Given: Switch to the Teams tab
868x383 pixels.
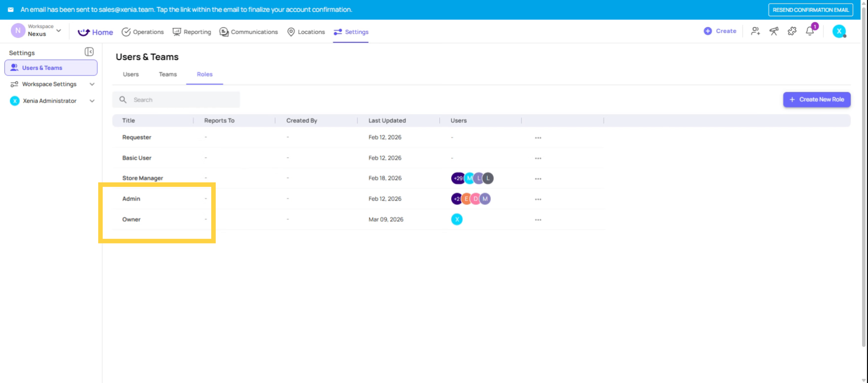Looking at the screenshot, I should [168, 75].
